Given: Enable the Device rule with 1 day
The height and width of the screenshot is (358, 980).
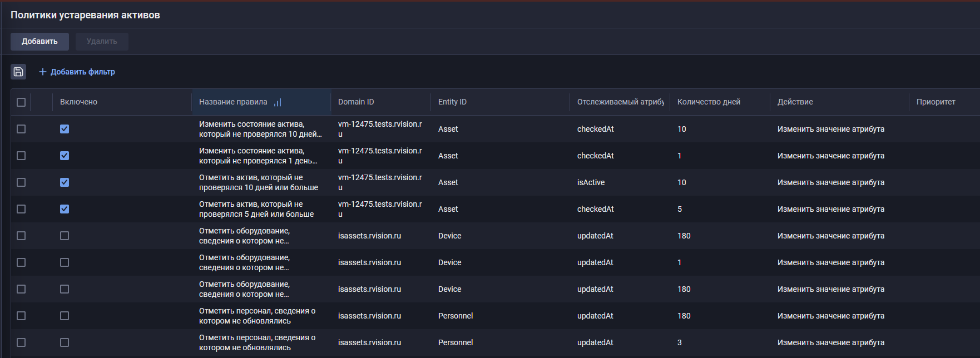Looking at the screenshot, I should pos(65,262).
